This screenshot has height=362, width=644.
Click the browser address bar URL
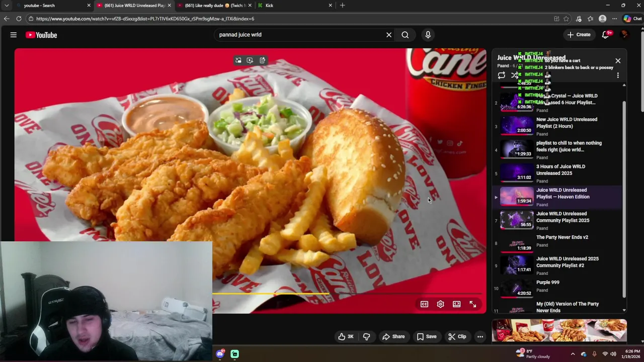(145, 19)
